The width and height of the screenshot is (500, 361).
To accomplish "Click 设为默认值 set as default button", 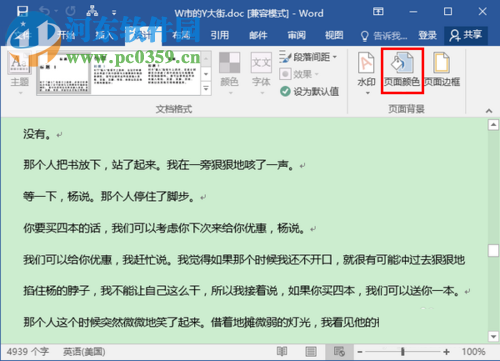I will point(309,91).
